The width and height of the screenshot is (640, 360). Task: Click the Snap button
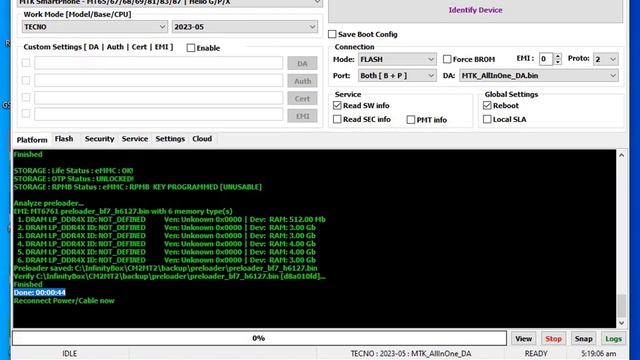tap(583, 339)
